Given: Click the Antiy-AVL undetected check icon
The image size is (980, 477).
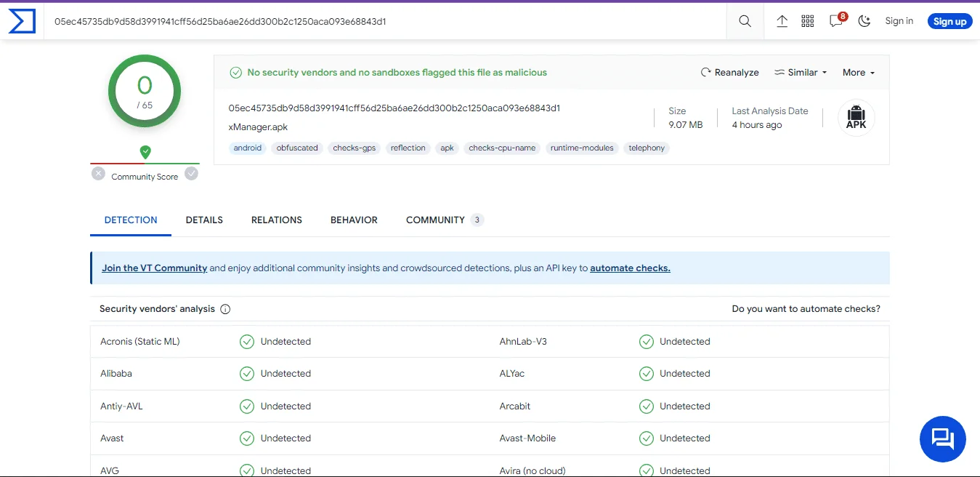Looking at the screenshot, I should tap(247, 406).
